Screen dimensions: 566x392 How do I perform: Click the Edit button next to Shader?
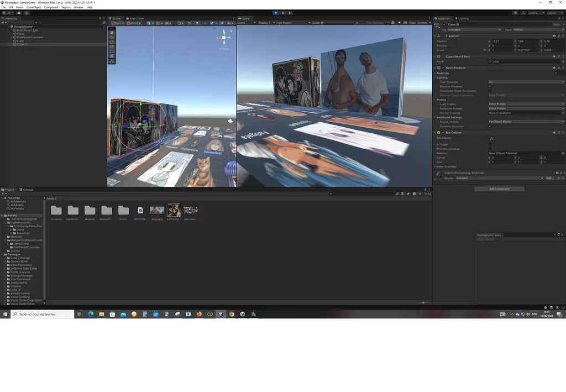point(549,178)
